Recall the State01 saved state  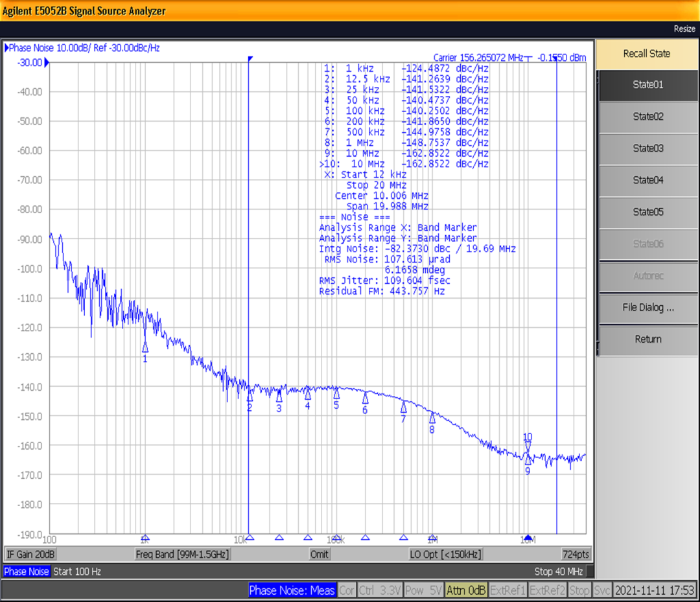point(647,86)
